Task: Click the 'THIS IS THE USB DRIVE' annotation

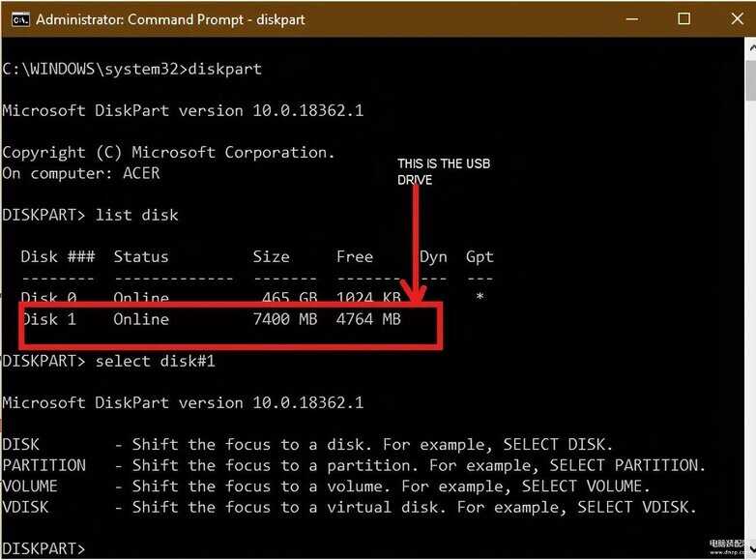Action: 444,172
